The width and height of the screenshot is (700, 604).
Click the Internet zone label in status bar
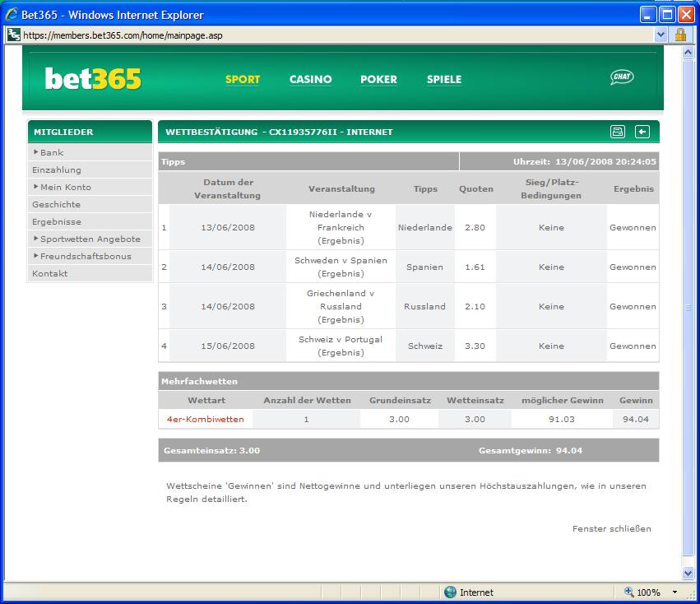click(x=476, y=592)
